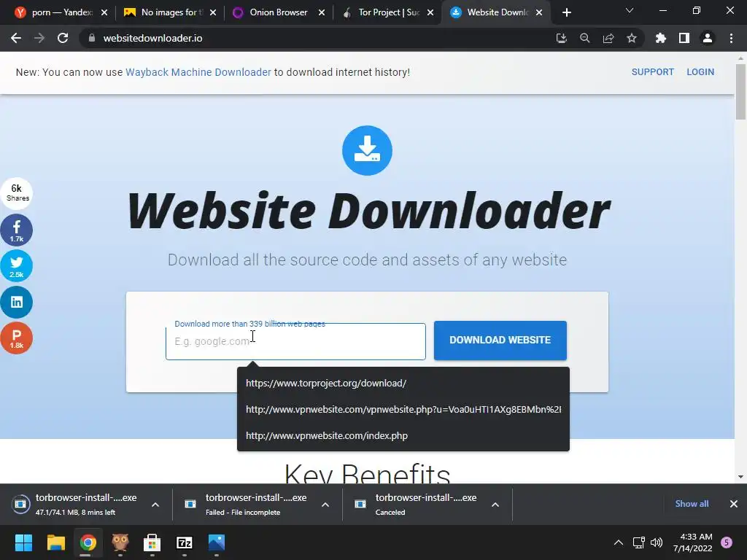Open the tab search chevron

(630, 10)
